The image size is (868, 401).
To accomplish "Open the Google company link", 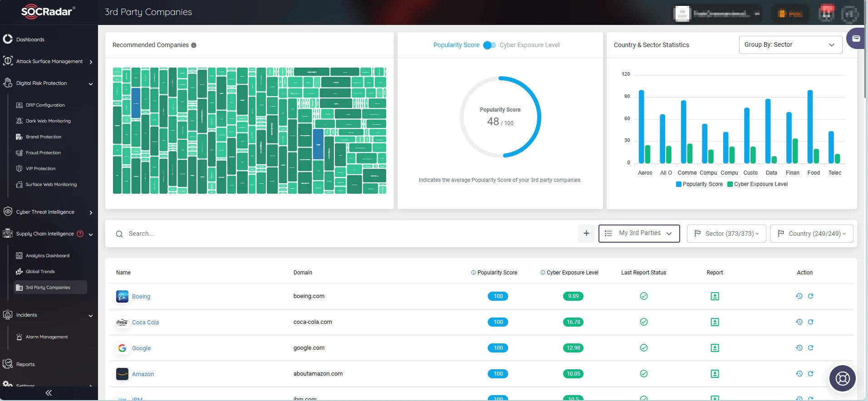I will point(141,348).
